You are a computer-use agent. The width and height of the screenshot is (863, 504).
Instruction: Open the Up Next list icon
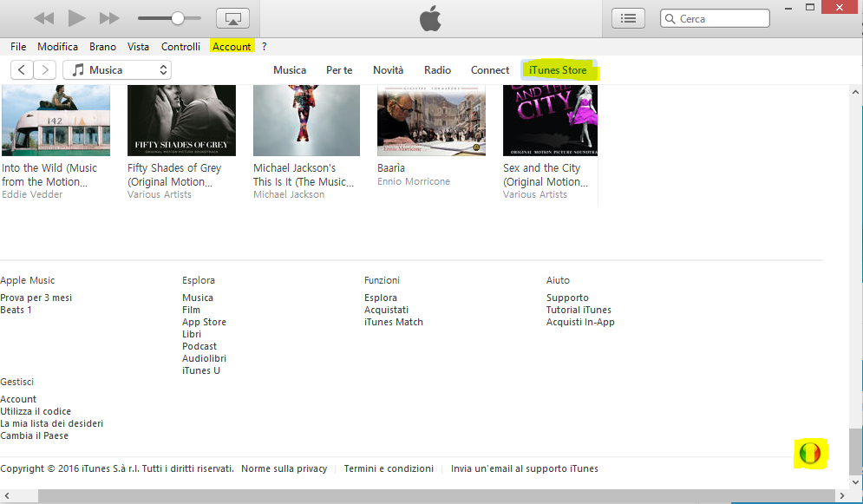[629, 18]
